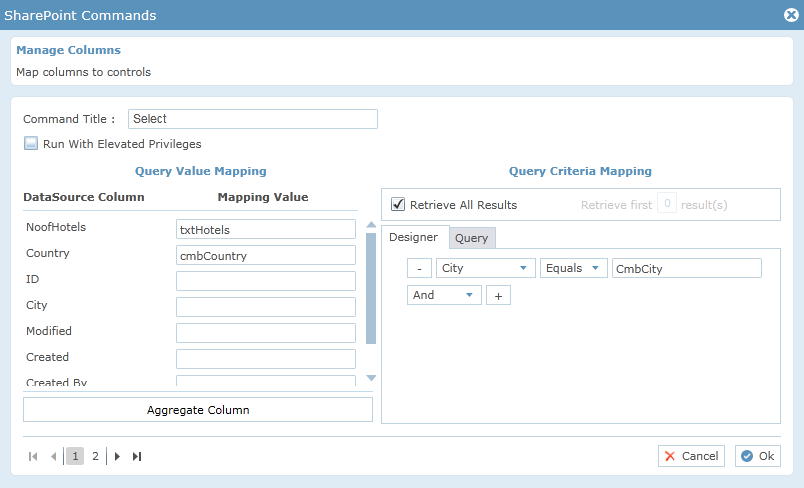Click the DataSource Column header
The image size is (804, 488).
click(x=84, y=197)
